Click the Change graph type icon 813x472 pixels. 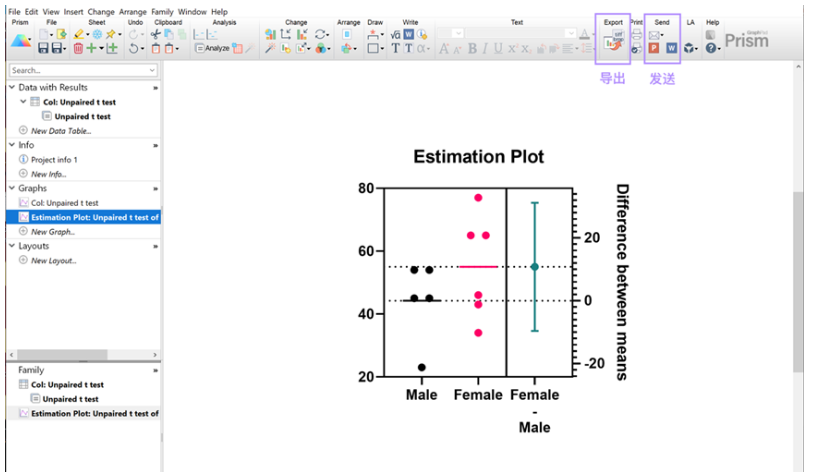click(270, 34)
